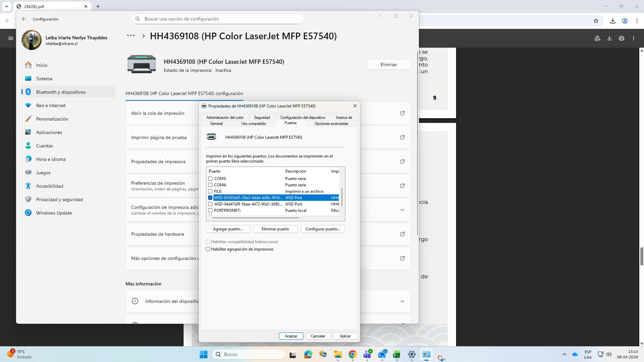The image size is (644, 362).
Task: Click the Chrome bookmark star icon
Action: click(596, 21)
